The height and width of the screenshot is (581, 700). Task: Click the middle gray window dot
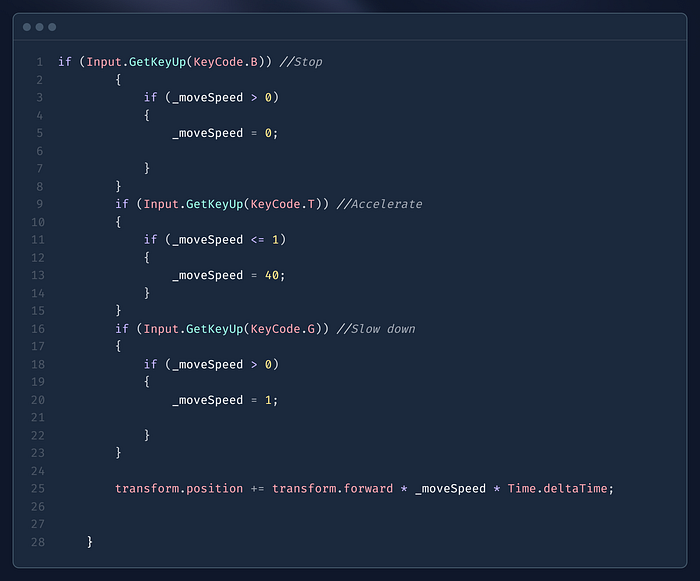click(x=39, y=27)
